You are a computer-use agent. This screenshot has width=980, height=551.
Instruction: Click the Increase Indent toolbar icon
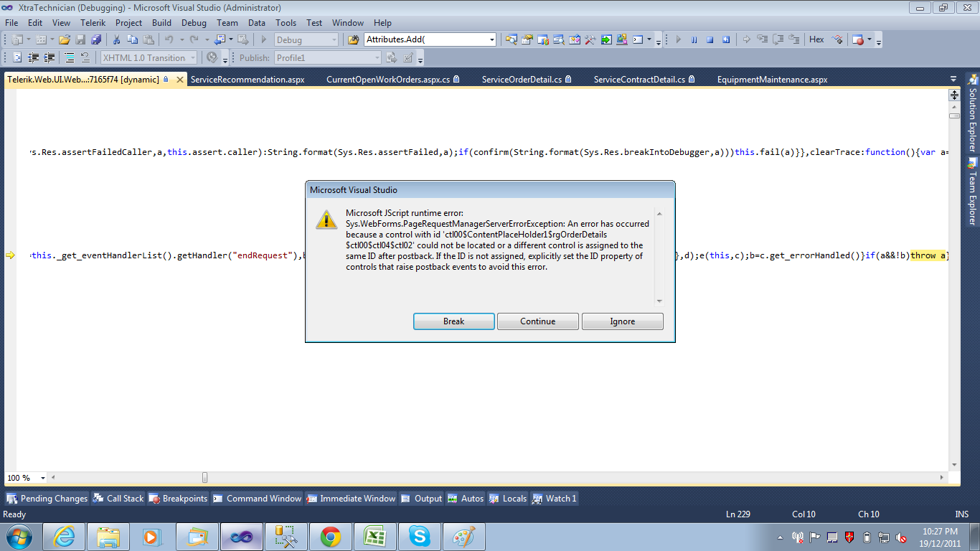(50, 58)
